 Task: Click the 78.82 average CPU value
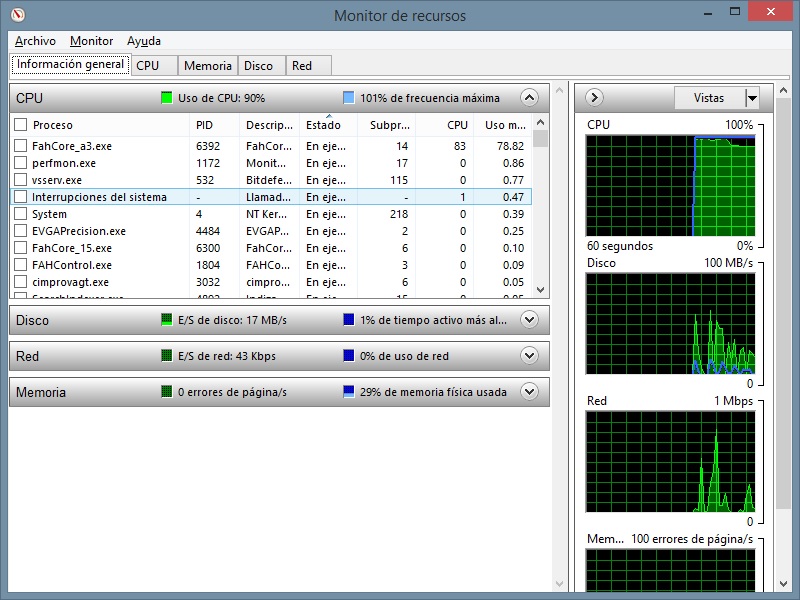[x=510, y=146]
